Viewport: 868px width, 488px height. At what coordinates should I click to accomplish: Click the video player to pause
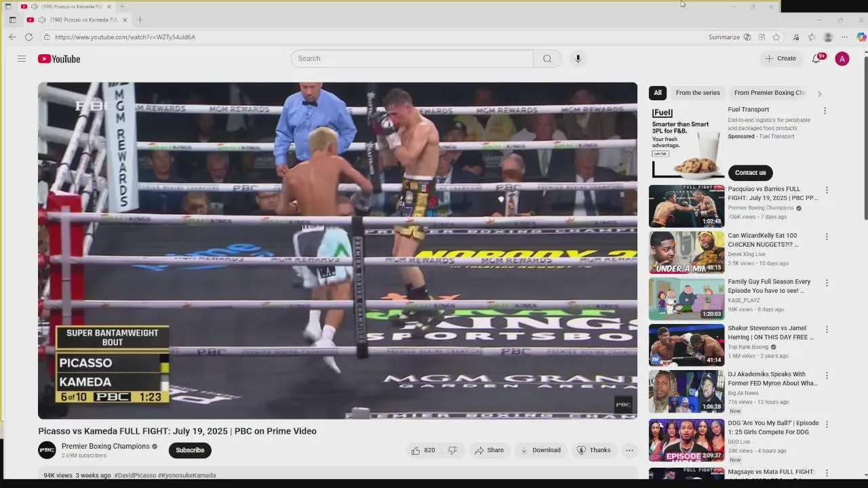pyautogui.click(x=338, y=251)
